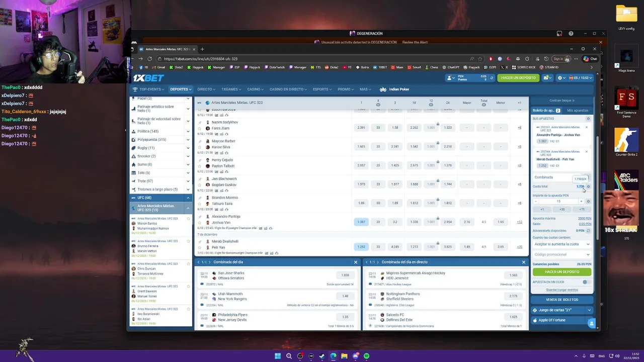The width and height of the screenshot is (644, 362).
Task: Select Mayor 2.16 in Pantoja fight
Action: [467, 222]
